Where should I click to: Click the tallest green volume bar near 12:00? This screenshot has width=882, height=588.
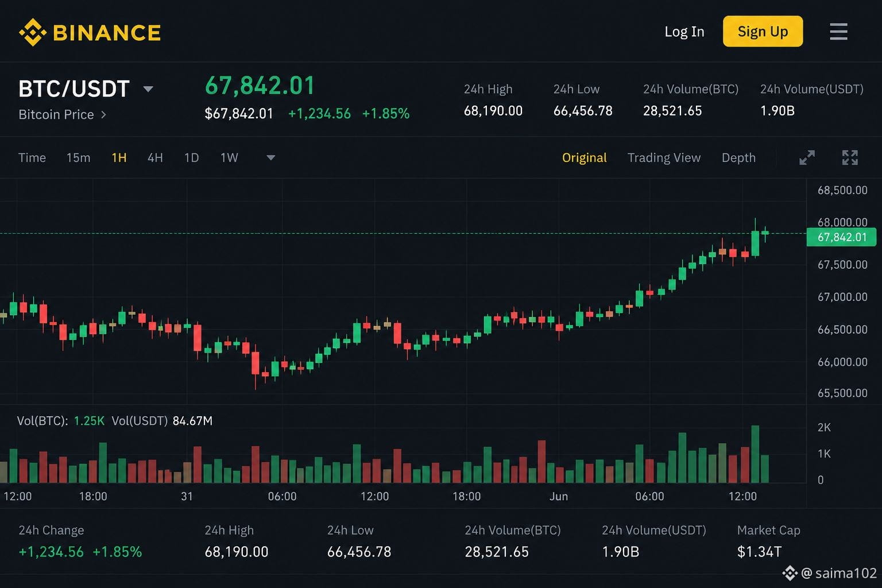click(755, 454)
